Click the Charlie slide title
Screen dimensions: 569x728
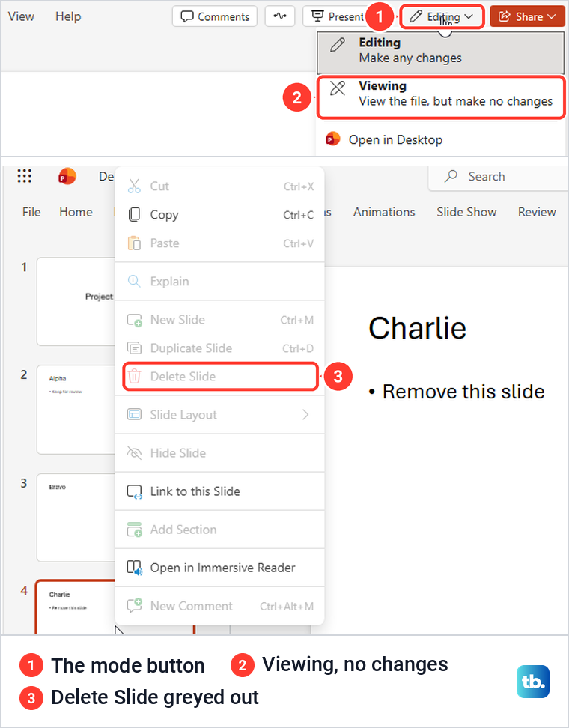point(417,328)
